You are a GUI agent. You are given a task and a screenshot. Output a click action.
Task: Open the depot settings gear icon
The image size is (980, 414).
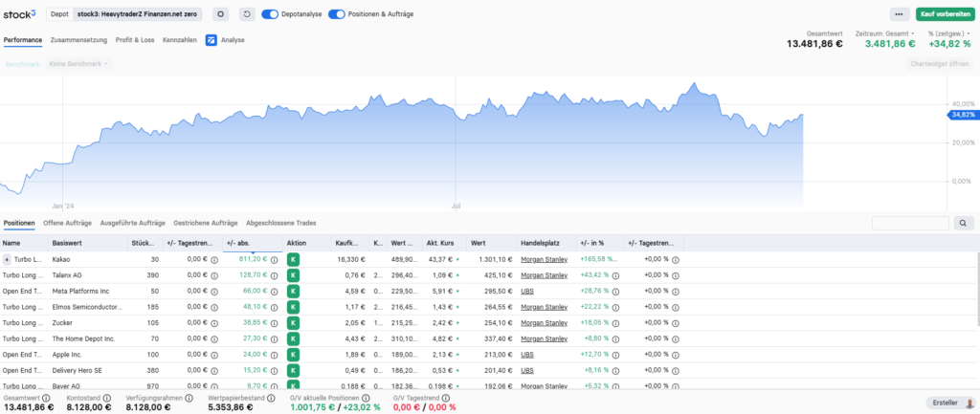pyautogui.click(x=220, y=13)
